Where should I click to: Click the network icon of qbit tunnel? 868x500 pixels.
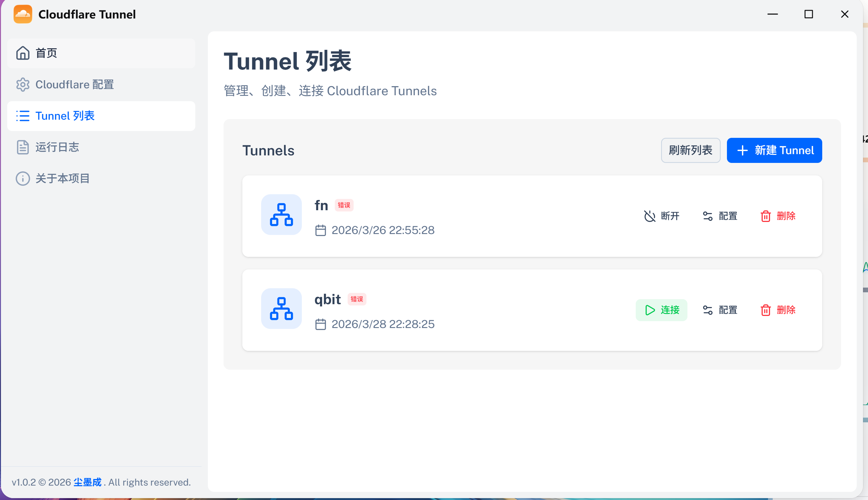click(x=281, y=308)
